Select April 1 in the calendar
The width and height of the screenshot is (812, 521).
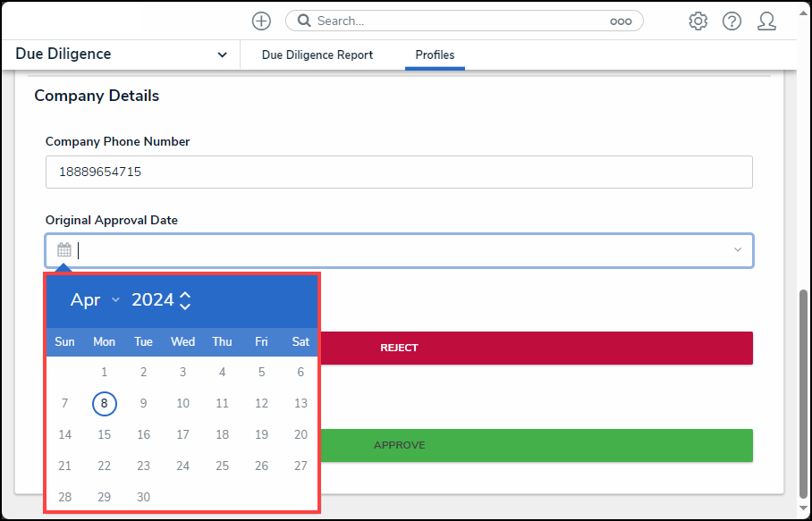(x=104, y=372)
